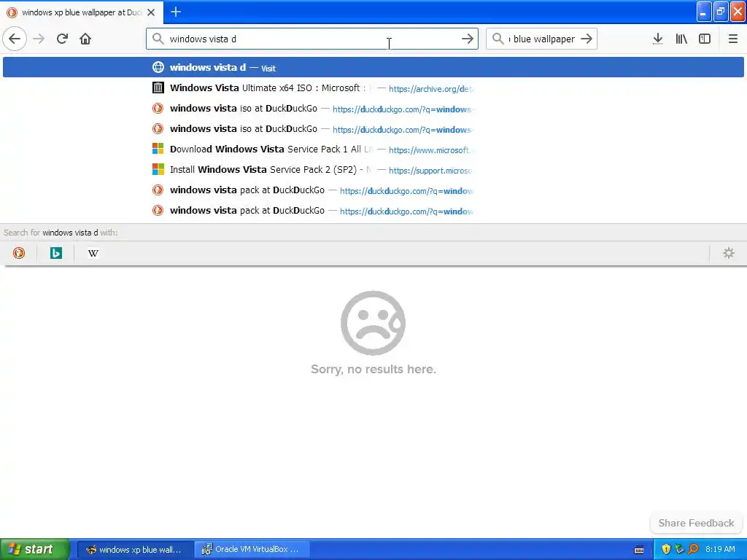Search with Bing one-off engine
Image resolution: width=747 pixels, height=560 pixels.
[x=56, y=253]
